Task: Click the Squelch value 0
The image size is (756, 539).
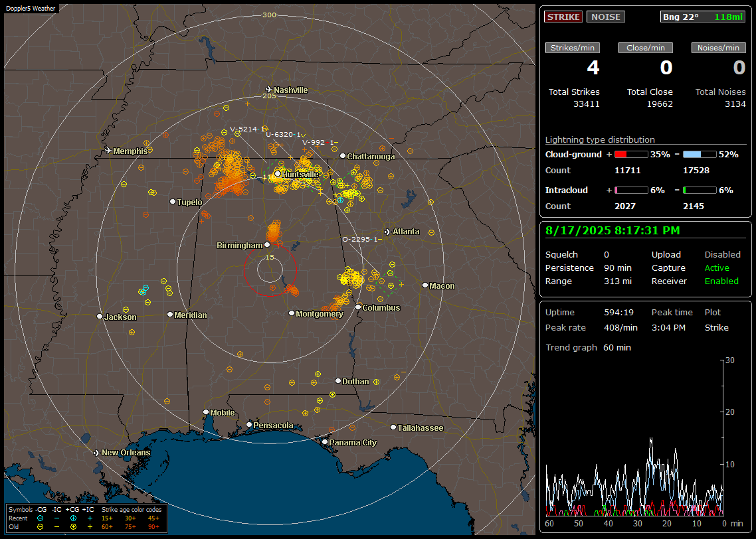Action: pos(607,255)
